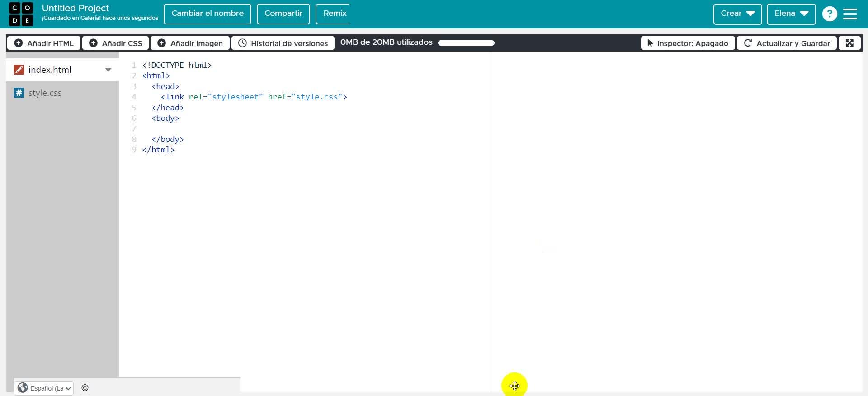Image resolution: width=868 pixels, height=396 pixels.
Task: Expand the Crear dropdown
Action: 738,14
